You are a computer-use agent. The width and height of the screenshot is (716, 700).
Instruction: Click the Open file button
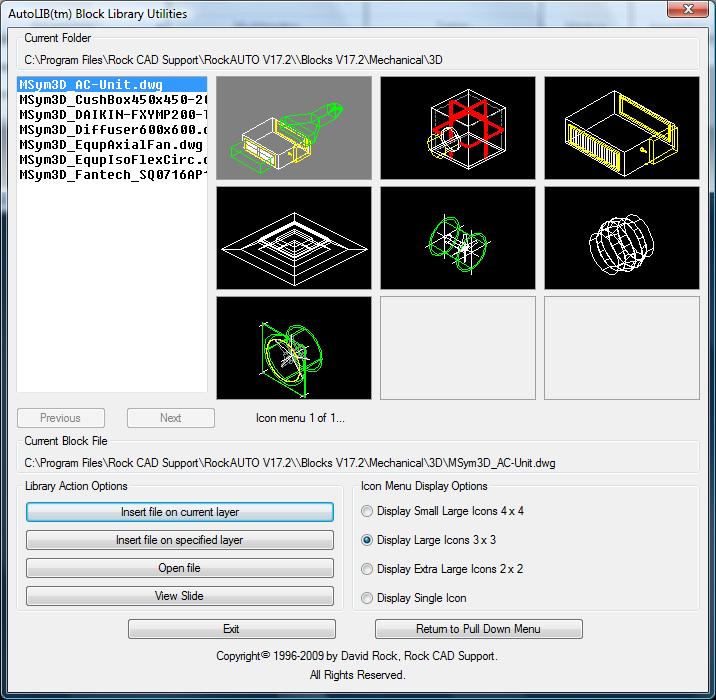(180, 568)
